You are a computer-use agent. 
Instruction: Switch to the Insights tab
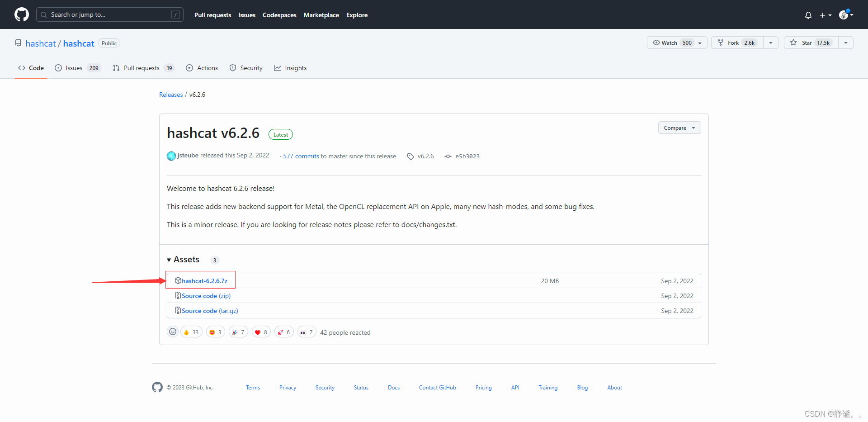[x=290, y=68]
